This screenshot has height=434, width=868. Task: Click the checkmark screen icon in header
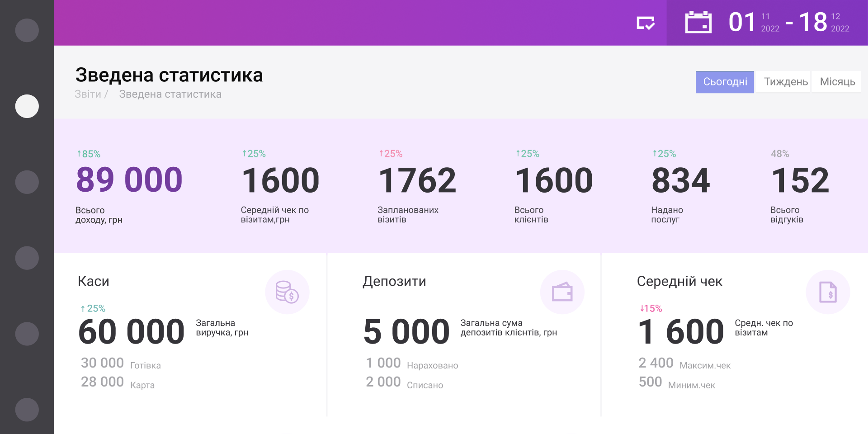pyautogui.click(x=646, y=23)
